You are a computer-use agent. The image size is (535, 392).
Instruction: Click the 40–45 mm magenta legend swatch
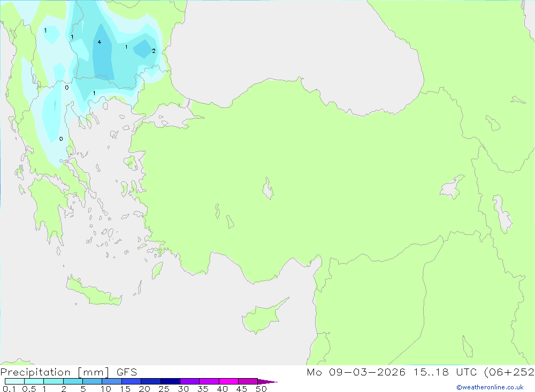click(228, 381)
